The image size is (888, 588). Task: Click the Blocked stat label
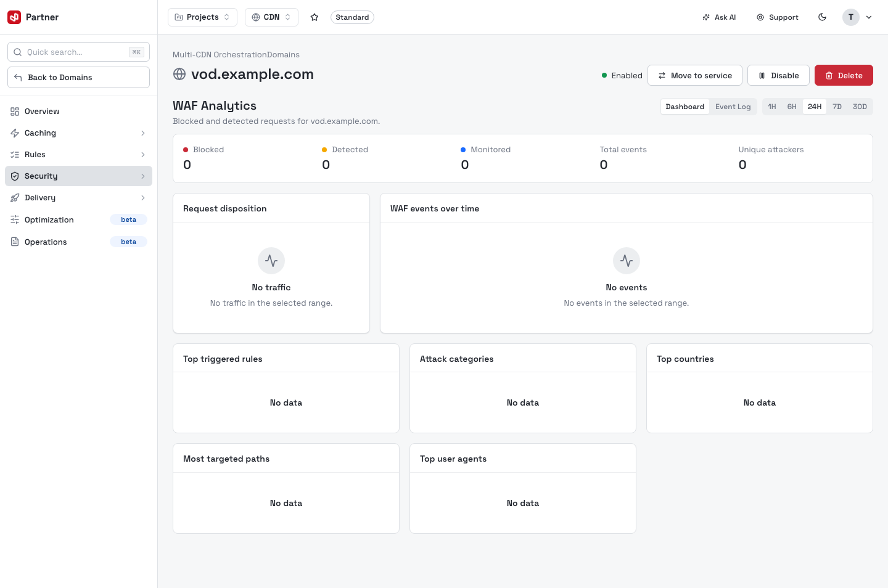point(208,150)
